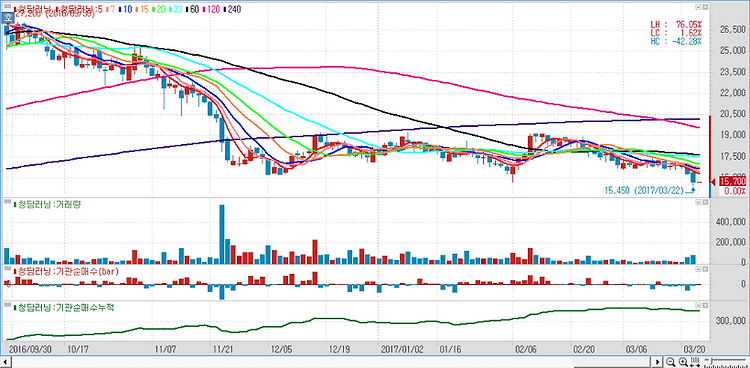Click the 26,500 price axis label
Screen dimensions: 750x368
click(732, 30)
